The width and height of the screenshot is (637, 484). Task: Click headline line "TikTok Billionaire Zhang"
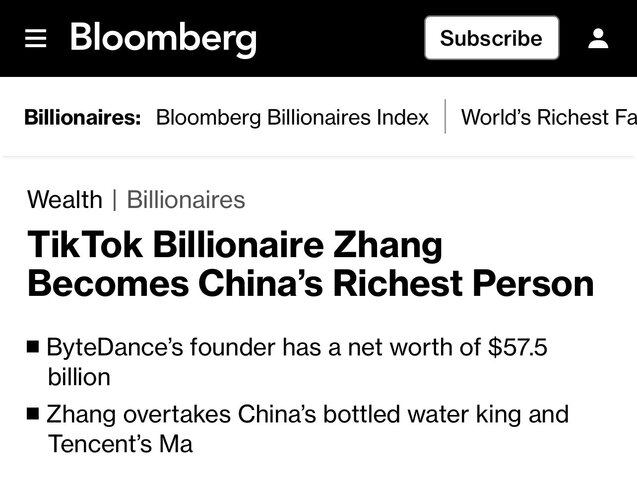click(x=234, y=245)
